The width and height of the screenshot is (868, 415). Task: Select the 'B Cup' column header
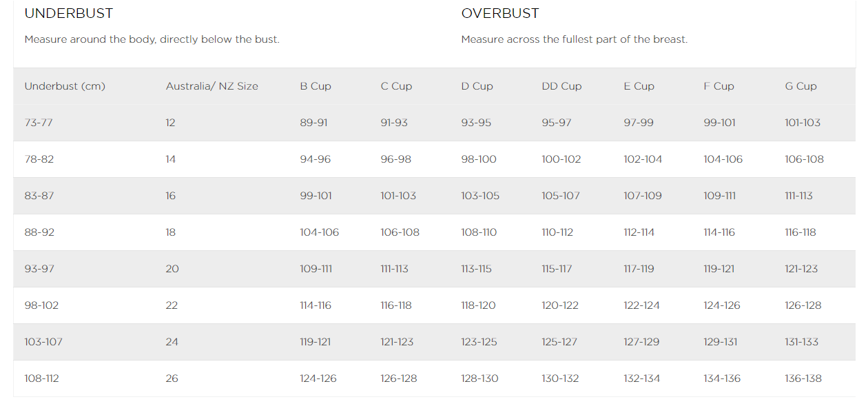click(316, 86)
